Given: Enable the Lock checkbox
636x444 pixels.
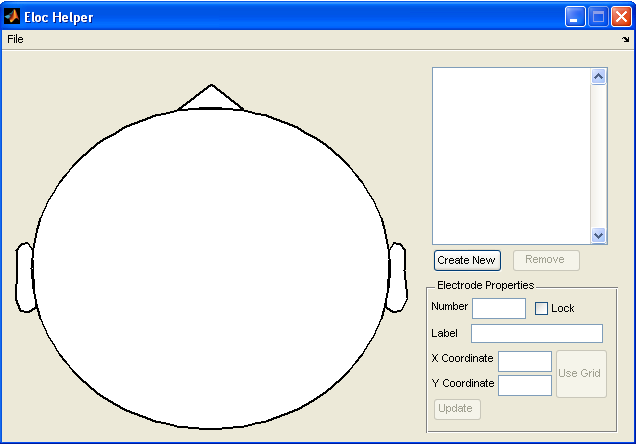Looking at the screenshot, I should click(541, 309).
